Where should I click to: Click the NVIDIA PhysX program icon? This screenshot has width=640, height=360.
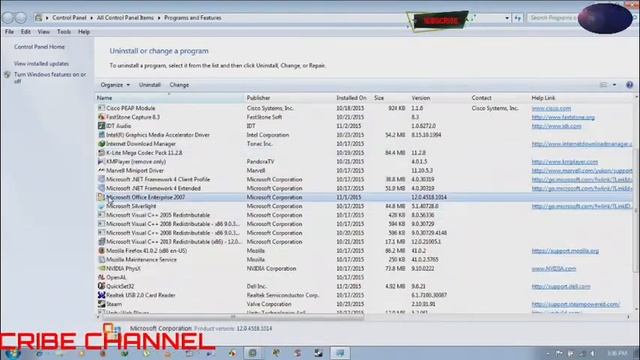101,269
